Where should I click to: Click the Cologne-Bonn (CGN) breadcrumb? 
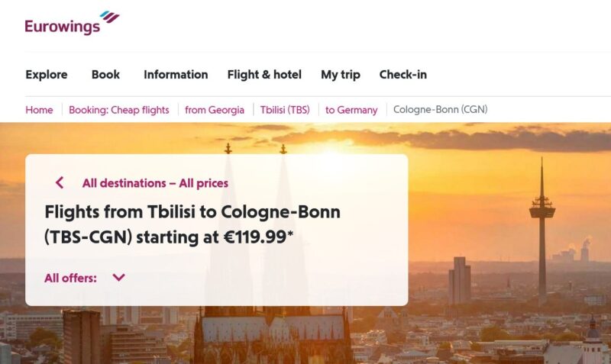(x=440, y=110)
